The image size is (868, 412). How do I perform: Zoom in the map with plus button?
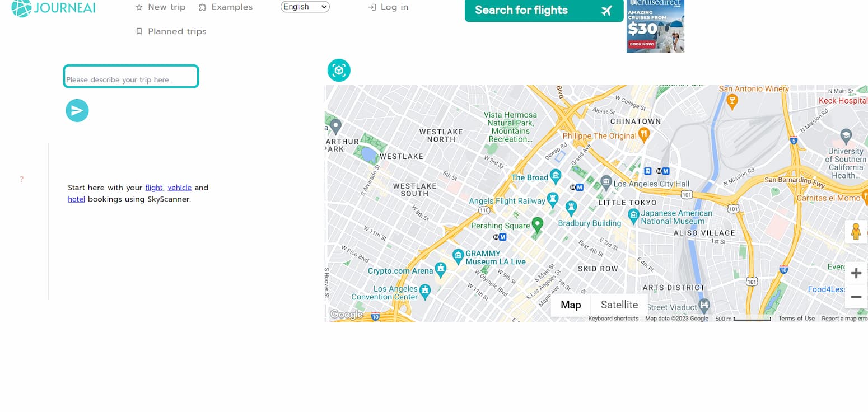click(x=856, y=273)
